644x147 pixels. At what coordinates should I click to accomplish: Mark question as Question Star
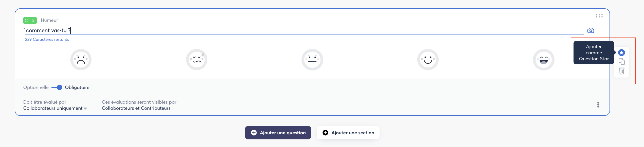621,53
